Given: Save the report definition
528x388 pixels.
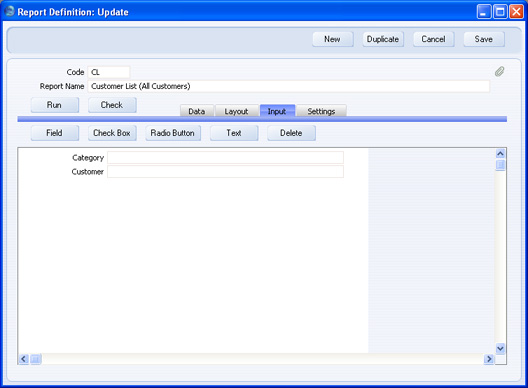Looking at the screenshot, I should click(x=484, y=39).
